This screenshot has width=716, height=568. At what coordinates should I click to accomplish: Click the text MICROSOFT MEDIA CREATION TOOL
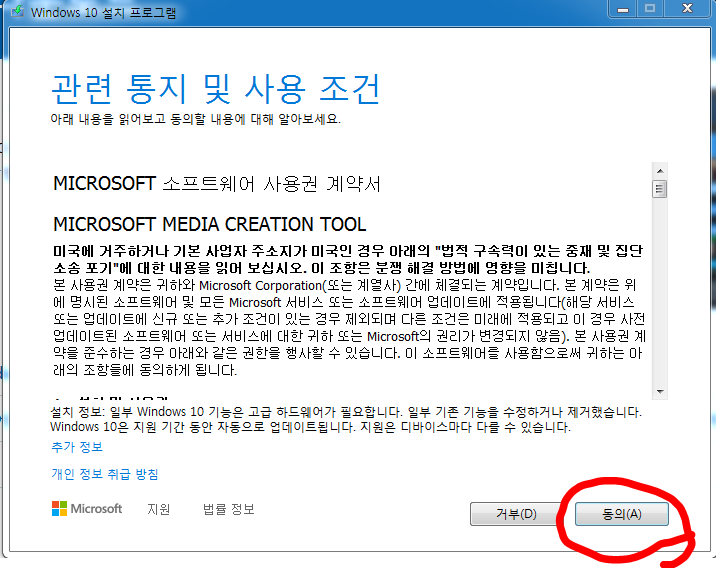210,224
